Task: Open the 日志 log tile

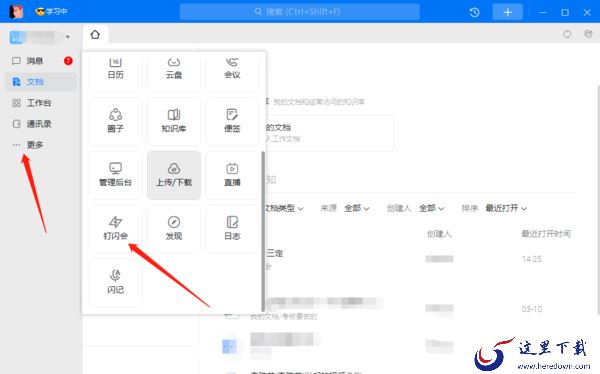Action: coord(232,229)
